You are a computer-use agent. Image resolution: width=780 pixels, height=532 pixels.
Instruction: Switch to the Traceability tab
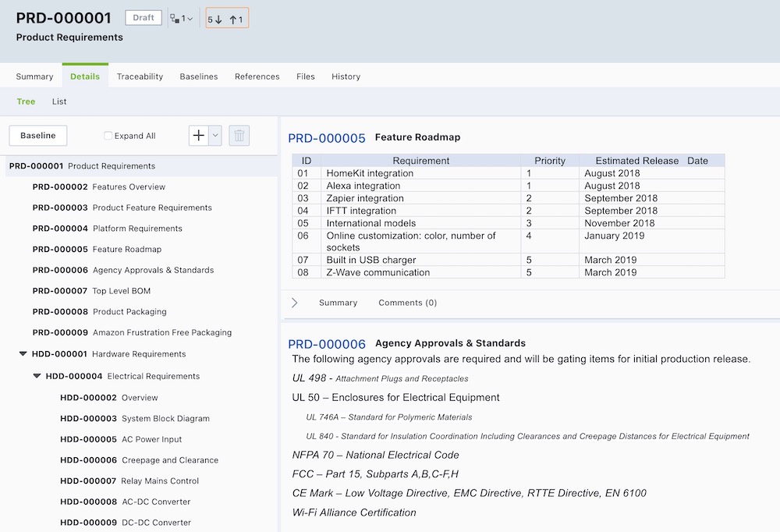point(140,76)
